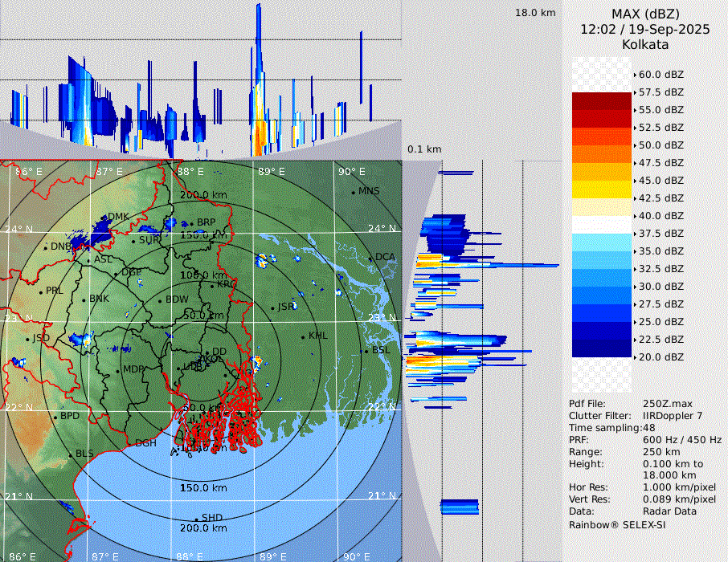Click the PRL station dot
The width and height of the screenshot is (728, 562).
click(41, 291)
